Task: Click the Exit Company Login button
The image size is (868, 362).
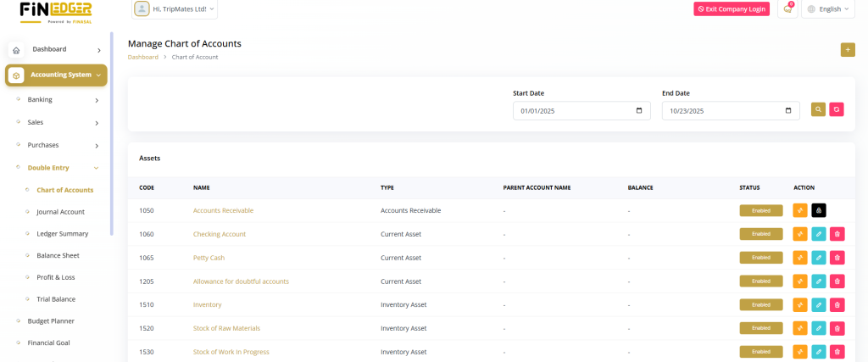Action: click(732, 9)
